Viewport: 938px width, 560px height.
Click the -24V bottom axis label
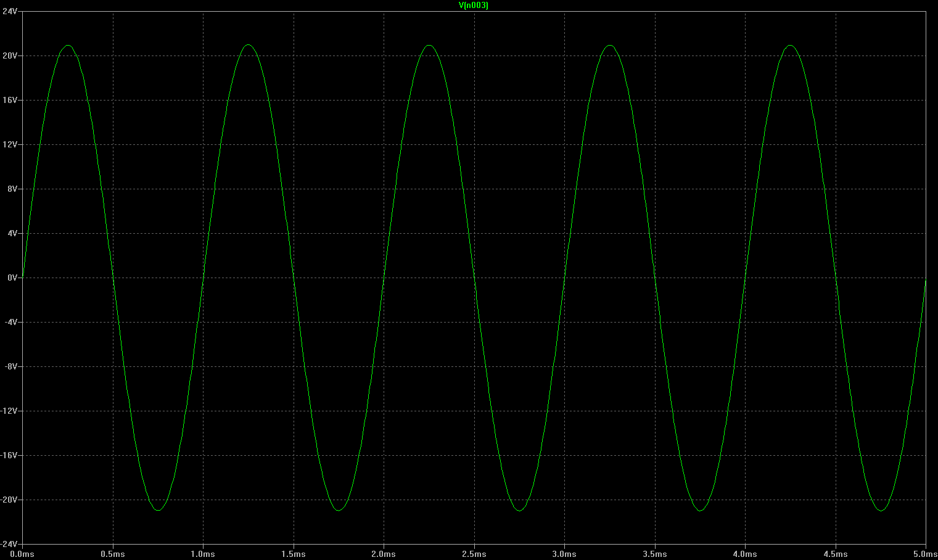tap(9, 544)
